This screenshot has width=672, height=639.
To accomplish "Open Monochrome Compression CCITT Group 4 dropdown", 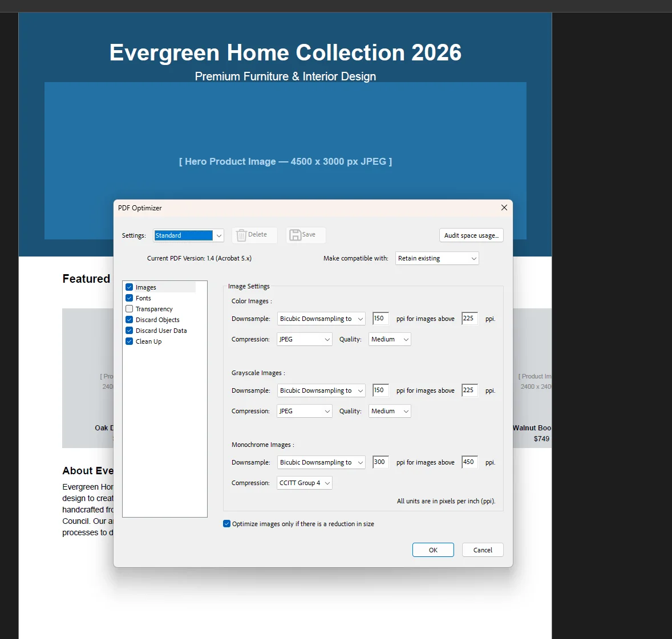I will (304, 483).
